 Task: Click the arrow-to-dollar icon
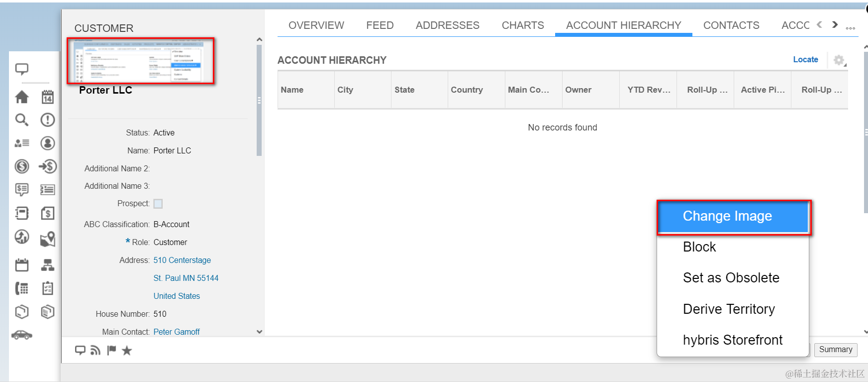pos(48,166)
